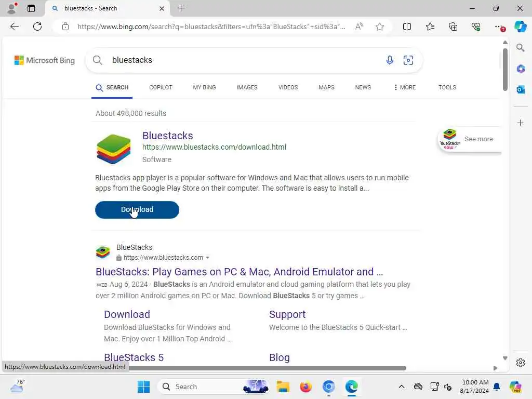Screen dimensions: 532x399
Task: Open Outlook in the sidebar
Action: click(521, 89)
